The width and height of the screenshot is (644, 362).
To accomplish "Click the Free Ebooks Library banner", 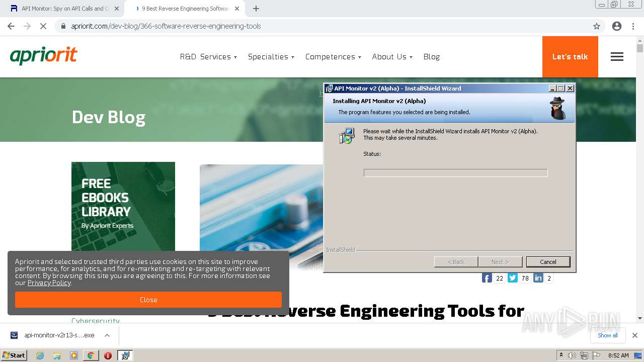I will (123, 207).
